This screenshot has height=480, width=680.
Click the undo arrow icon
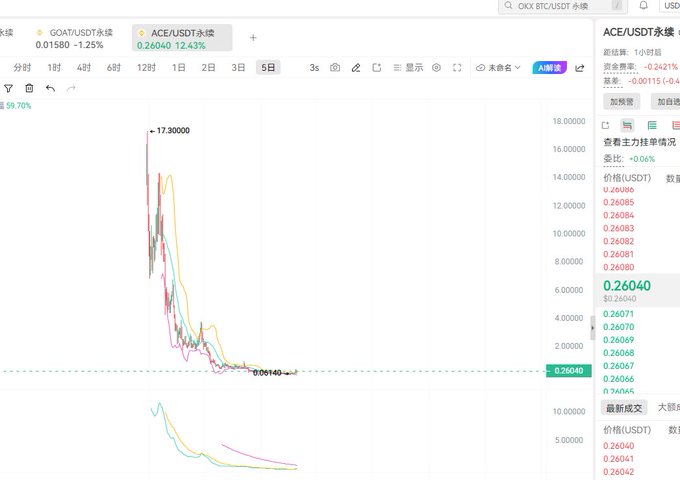click(50, 88)
